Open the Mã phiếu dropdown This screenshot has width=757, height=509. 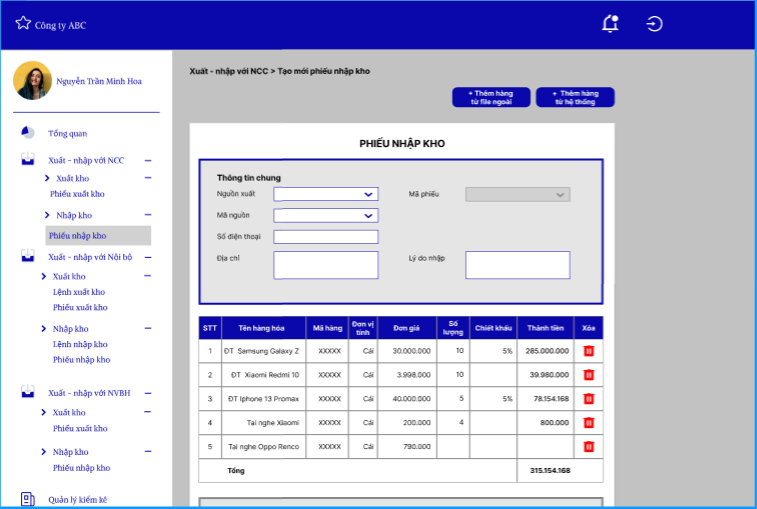pyautogui.click(x=518, y=195)
